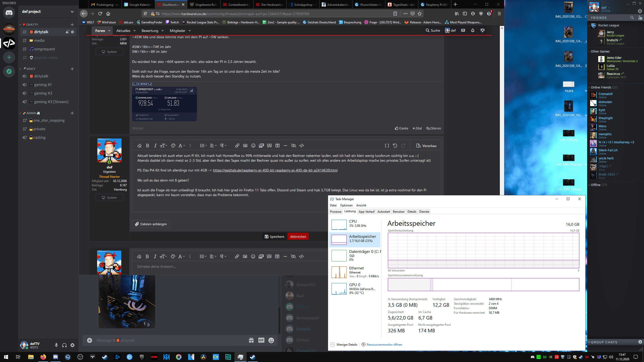
Task: Open def project server dropdown
Action: (x=72, y=12)
